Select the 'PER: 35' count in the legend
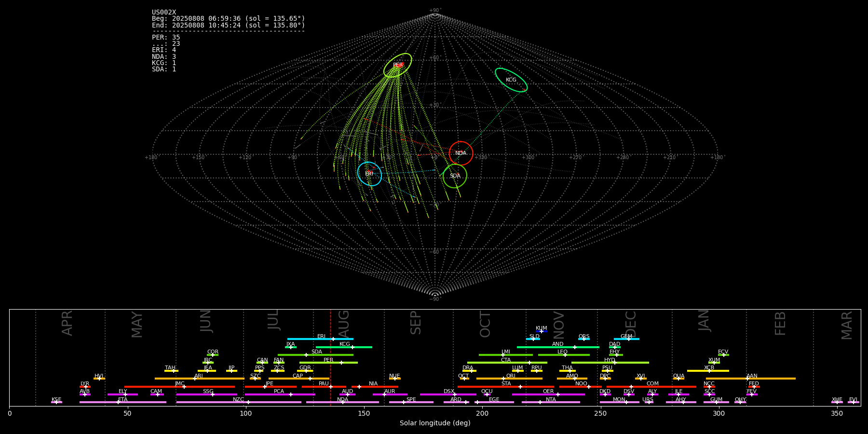The width and height of the screenshot is (868, 434). click(166, 38)
